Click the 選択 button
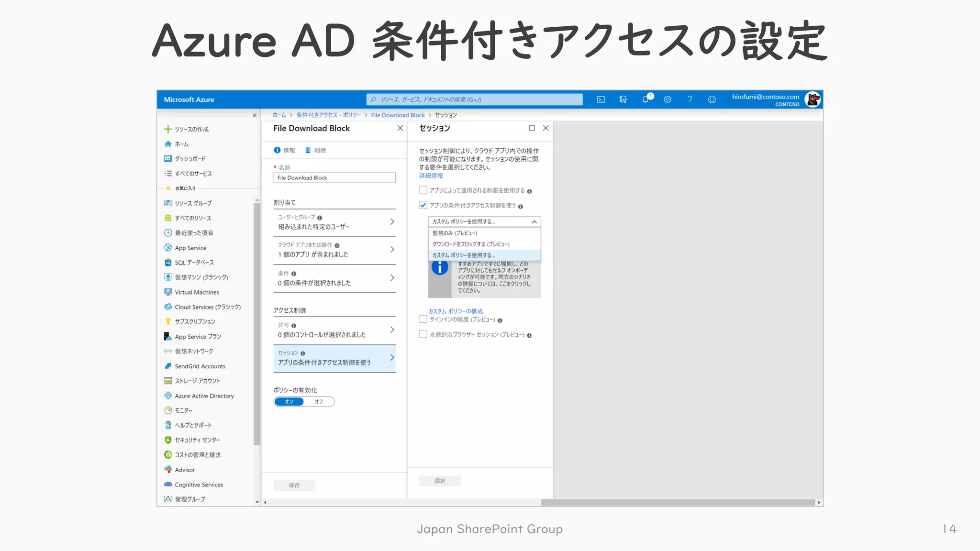This screenshot has width=980, height=551. (x=440, y=481)
